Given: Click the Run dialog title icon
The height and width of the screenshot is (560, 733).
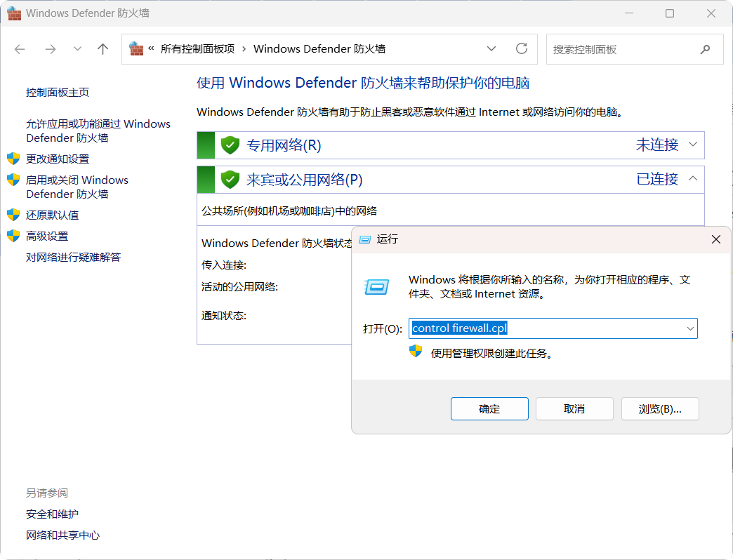Looking at the screenshot, I should click(x=364, y=239).
